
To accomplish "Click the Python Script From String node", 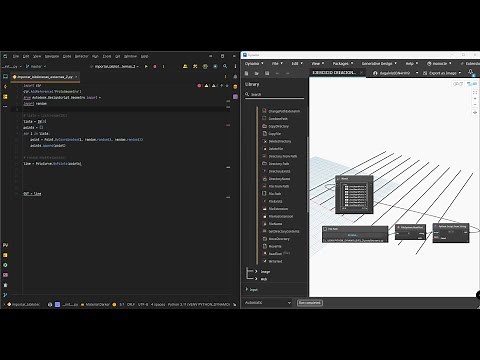I will (x=451, y=233).
